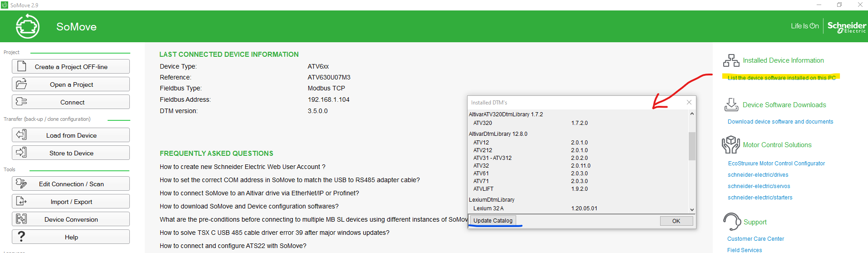Open FAQ about TSX C USB error 39

[x=275, y=233]
